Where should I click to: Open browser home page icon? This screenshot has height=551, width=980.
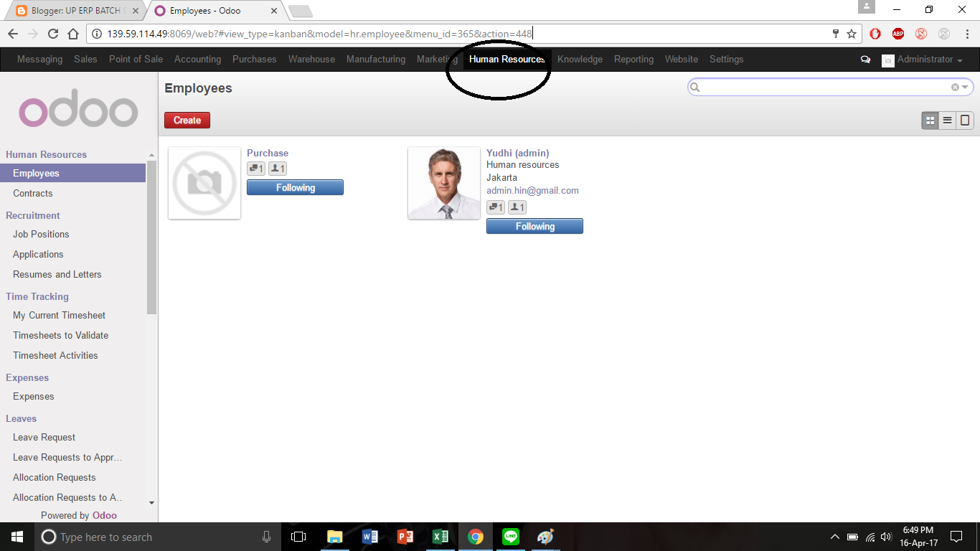click(x=72, y=34)
